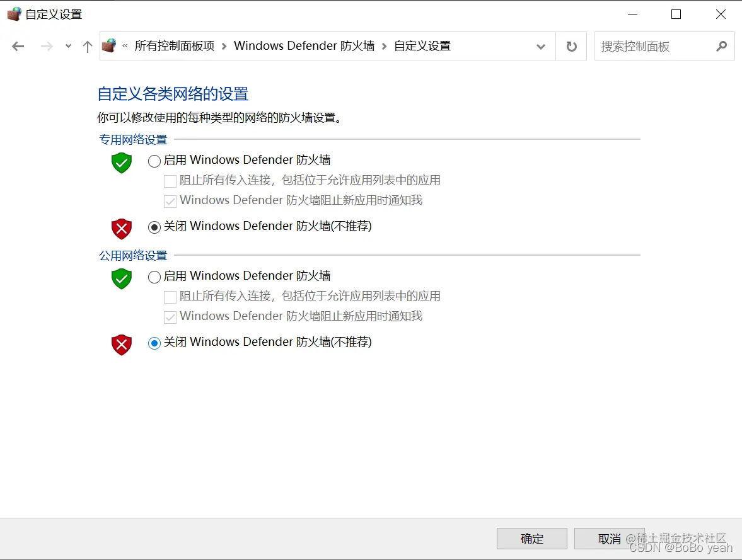Enable firewall for public network
The height and width of the screenshot is (560, 742).
(x=154, y=277)
